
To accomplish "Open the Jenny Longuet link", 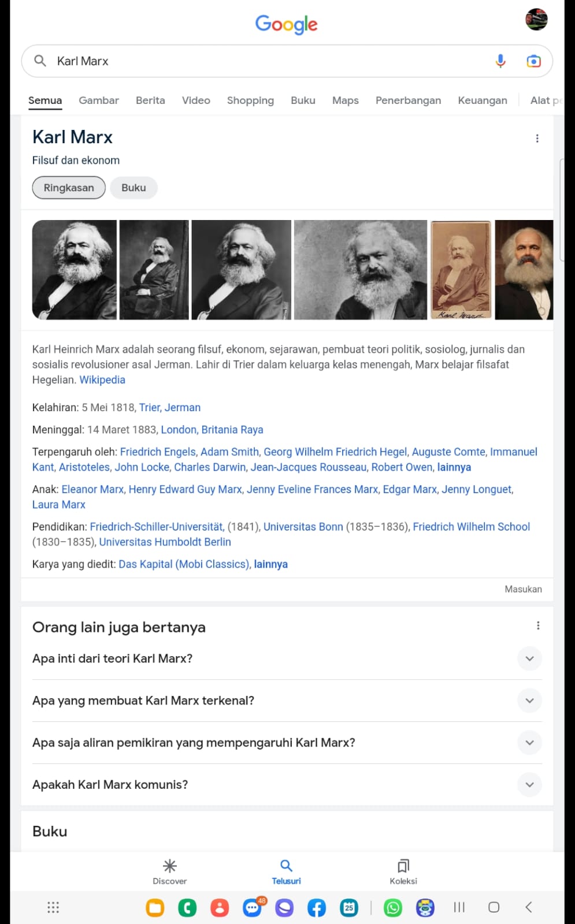I will click(477, 490).
